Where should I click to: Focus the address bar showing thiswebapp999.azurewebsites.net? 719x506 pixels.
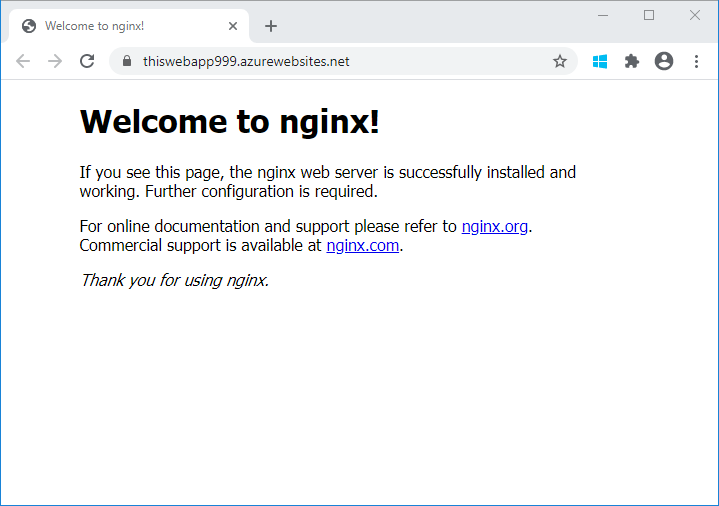point(343,61)
